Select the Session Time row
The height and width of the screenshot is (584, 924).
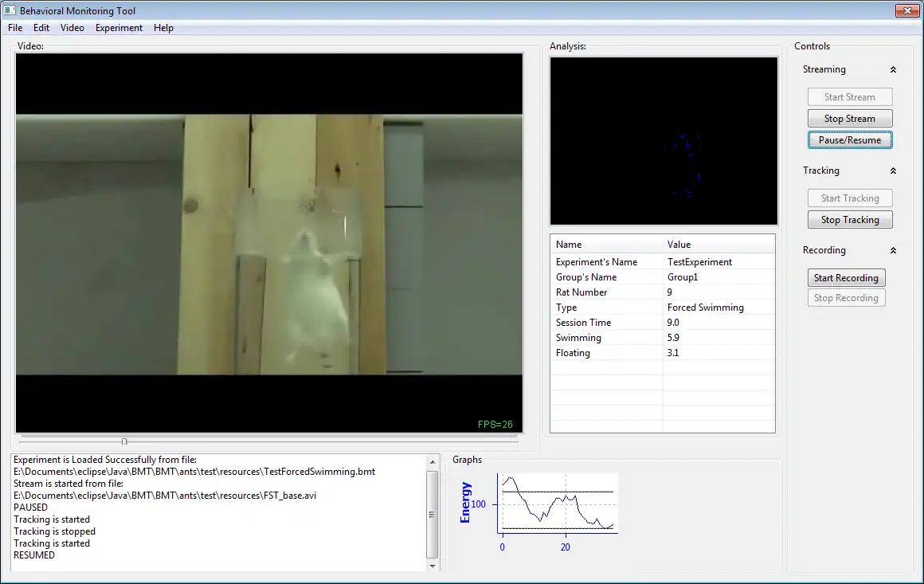[663, 323]
